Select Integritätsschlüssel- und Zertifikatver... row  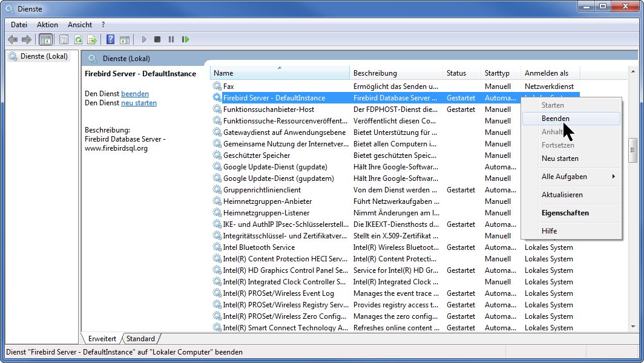coord(366,236)
